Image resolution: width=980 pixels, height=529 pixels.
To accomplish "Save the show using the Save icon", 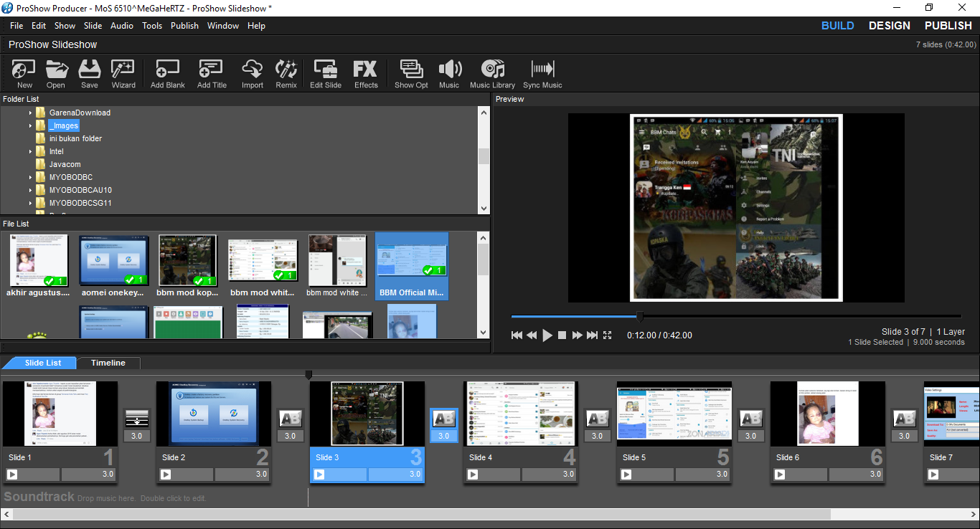I will pyautogui.click(x=90, y=74).
